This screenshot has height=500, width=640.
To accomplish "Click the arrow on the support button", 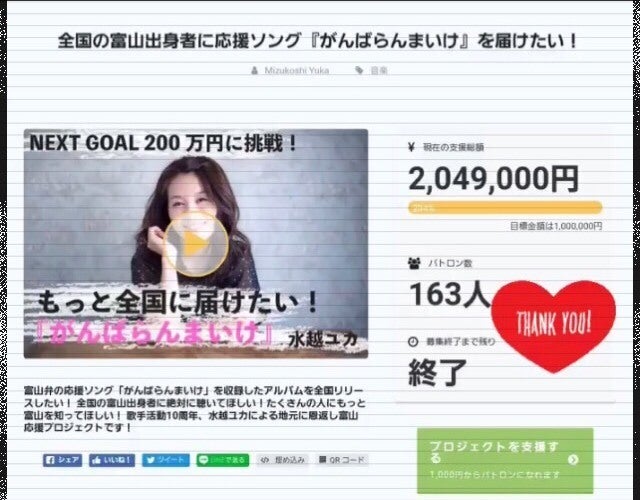I will 573,460.
